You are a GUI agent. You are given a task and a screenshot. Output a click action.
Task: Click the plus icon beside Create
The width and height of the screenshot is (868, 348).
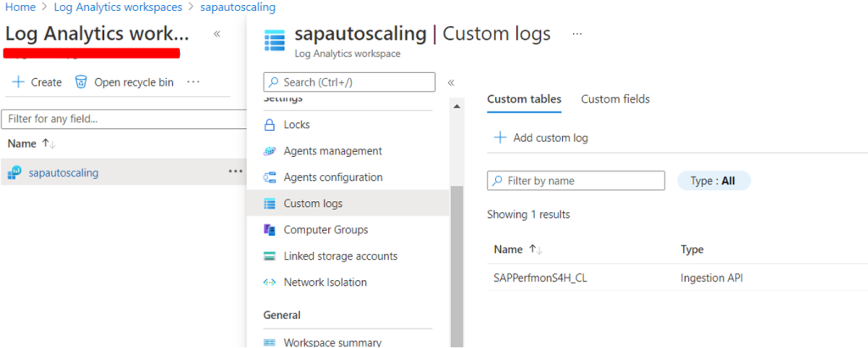coord(19,82)
